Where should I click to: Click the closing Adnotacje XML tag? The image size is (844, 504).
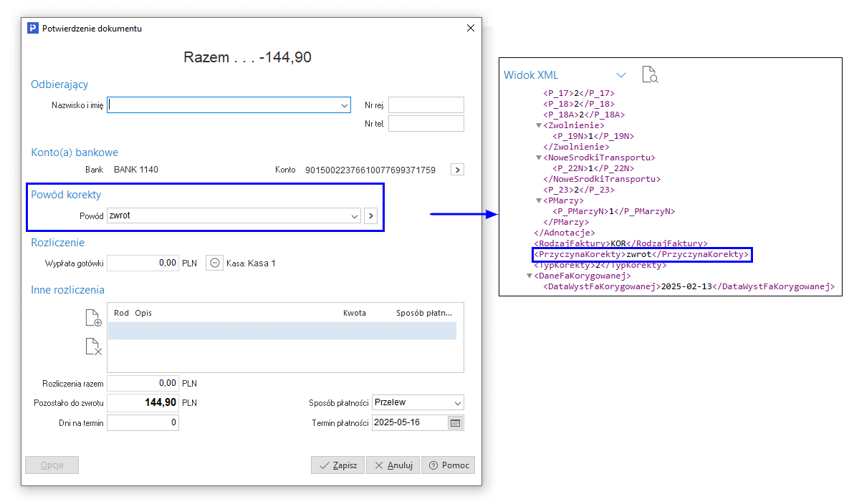(564, 233)
